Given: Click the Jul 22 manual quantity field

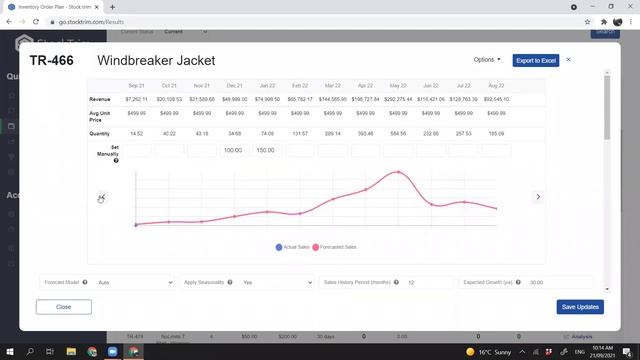Looking at the screenshot, I should 463,150.
